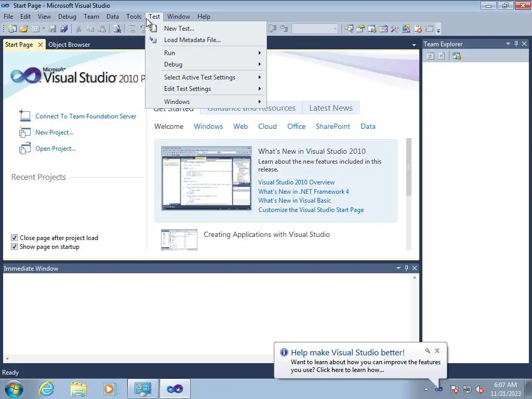This screenshot has height=399, width=532.
Task: Click the Load Metadata File menu icon
Action: click(153, 40)
